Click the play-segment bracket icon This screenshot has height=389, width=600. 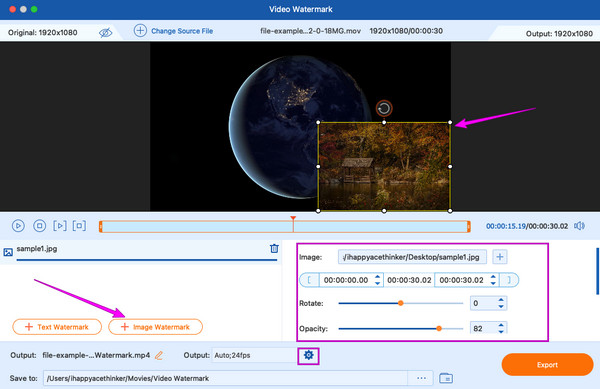point(60,226)
